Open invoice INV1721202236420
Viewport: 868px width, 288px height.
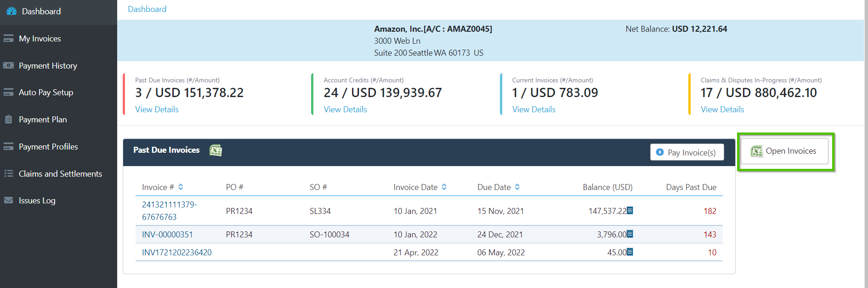pos(177,253)
